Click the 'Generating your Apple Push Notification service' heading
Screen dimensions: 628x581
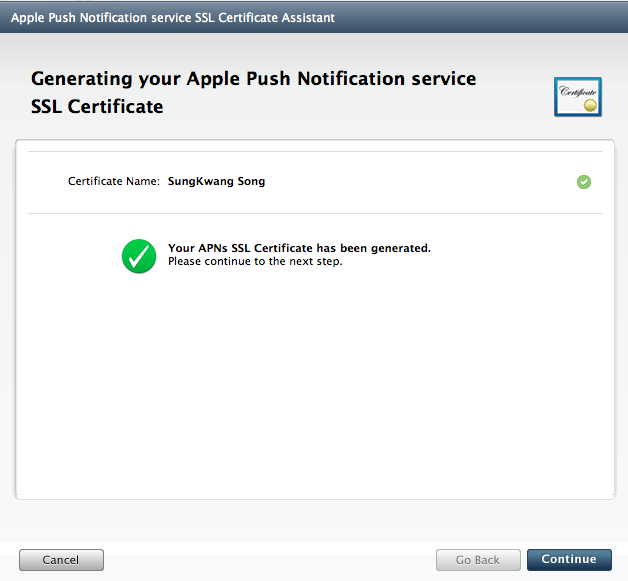(x=254, y=79)
